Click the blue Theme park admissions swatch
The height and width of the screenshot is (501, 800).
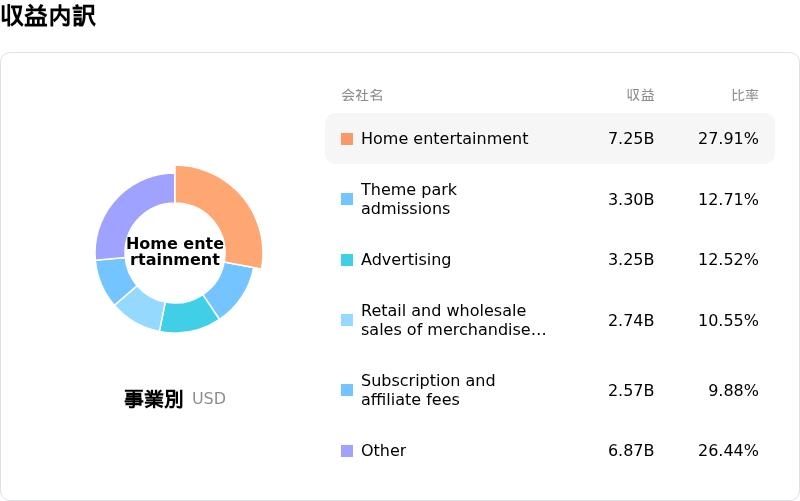pos(347,199)
